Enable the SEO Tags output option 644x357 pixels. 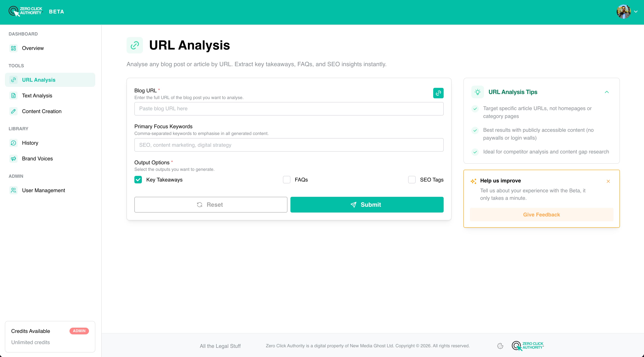(412, 179)
